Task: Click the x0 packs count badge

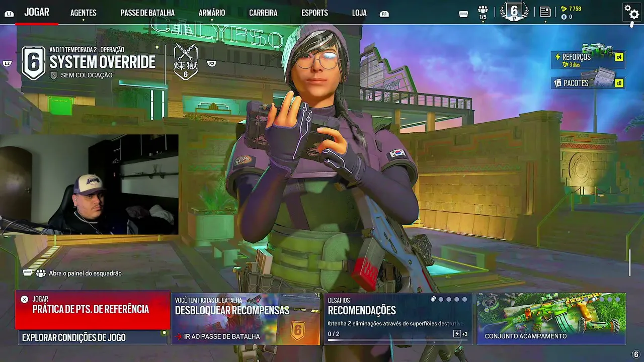Action: 619,83
